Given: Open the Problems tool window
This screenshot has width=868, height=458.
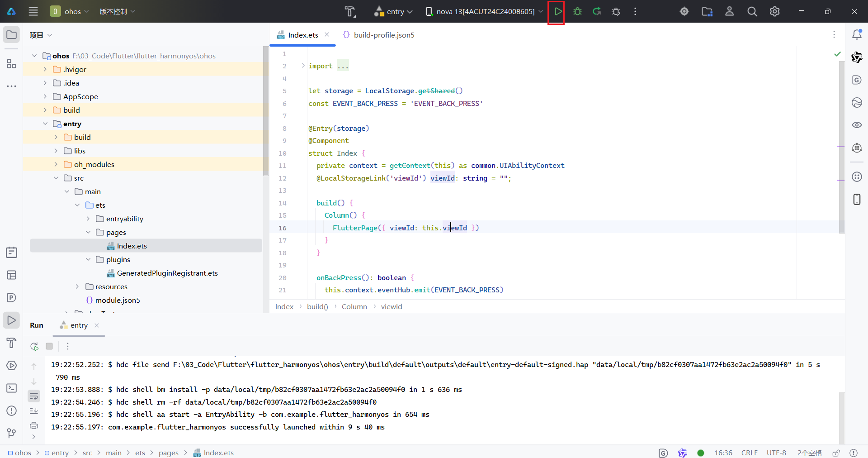Looking at the screenshot, I should coord(12,410).
